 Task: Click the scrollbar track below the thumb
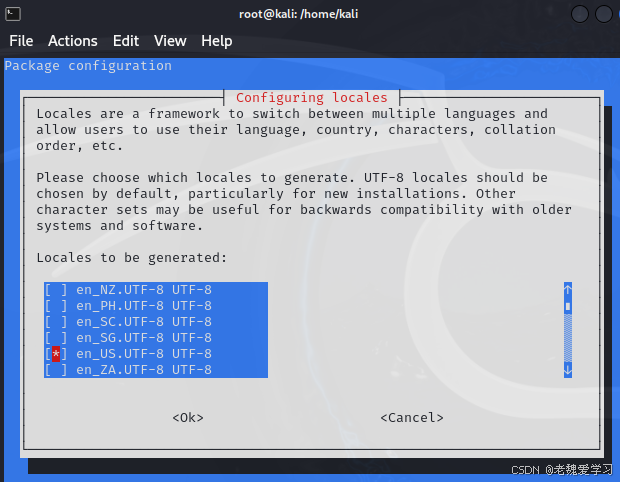[568, 337]
